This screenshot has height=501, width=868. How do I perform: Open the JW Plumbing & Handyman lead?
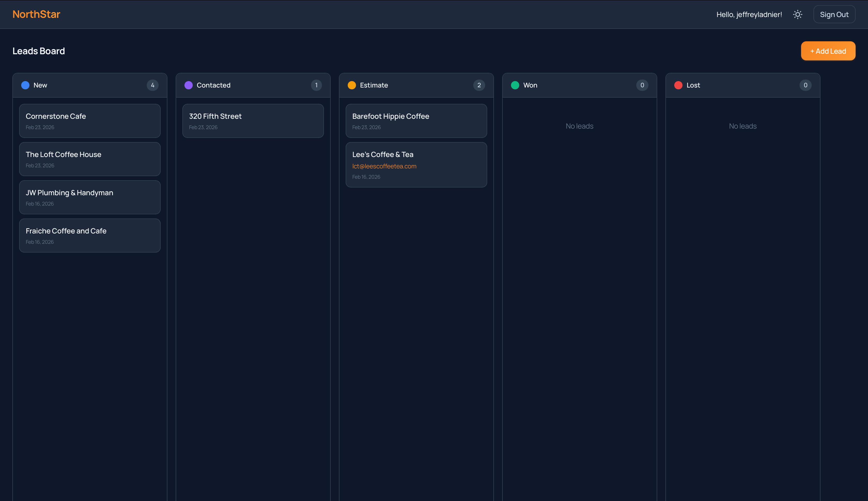(x=90, y=197)
